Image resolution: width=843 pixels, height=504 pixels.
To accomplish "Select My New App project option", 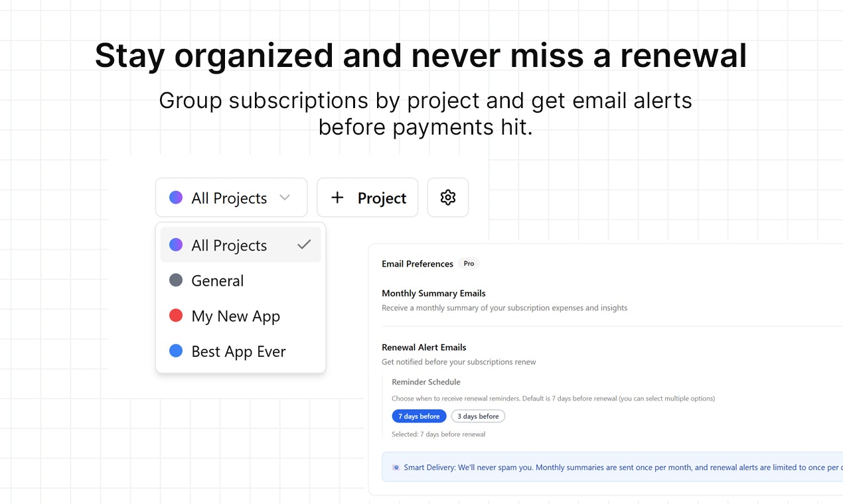I will [x=240, y=316].
